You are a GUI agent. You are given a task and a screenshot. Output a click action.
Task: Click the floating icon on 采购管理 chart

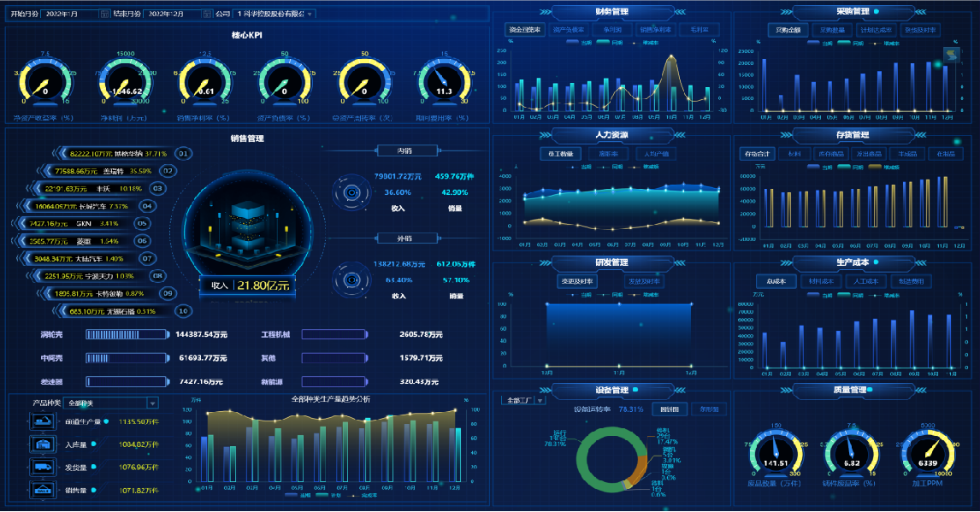point(951,55)
